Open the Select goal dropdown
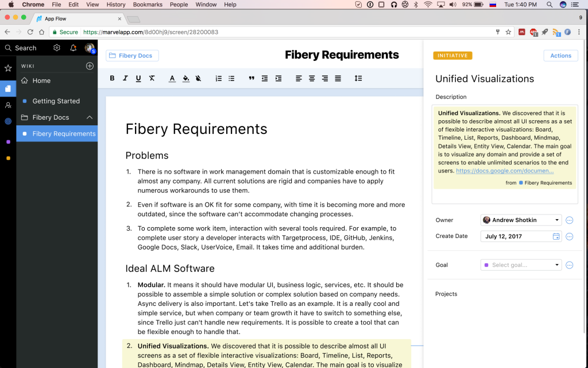The height and width of the screenshot is (368, 588). coord(521,264)
